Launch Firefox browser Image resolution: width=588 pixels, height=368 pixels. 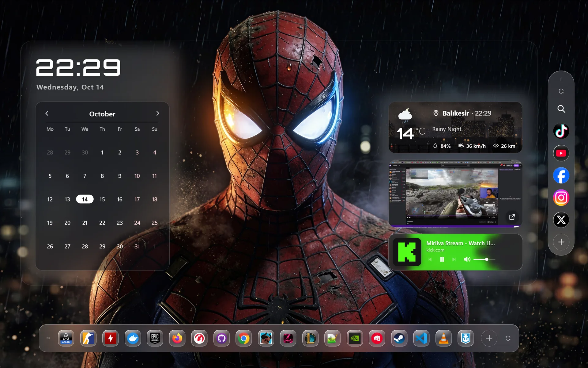(x=177, y=338)
